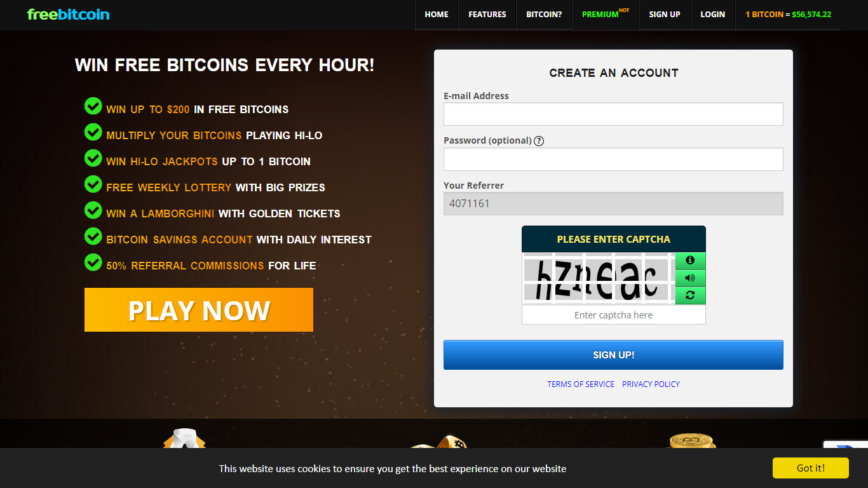Focus the E-mail Address field

click(x=613, y=114)
